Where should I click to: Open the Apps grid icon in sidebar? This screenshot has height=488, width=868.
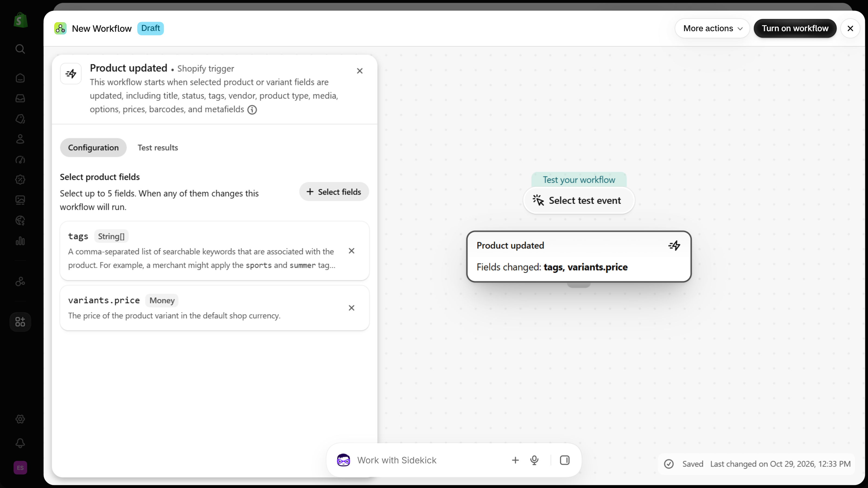pyautogui.click(x=20, y=322)
